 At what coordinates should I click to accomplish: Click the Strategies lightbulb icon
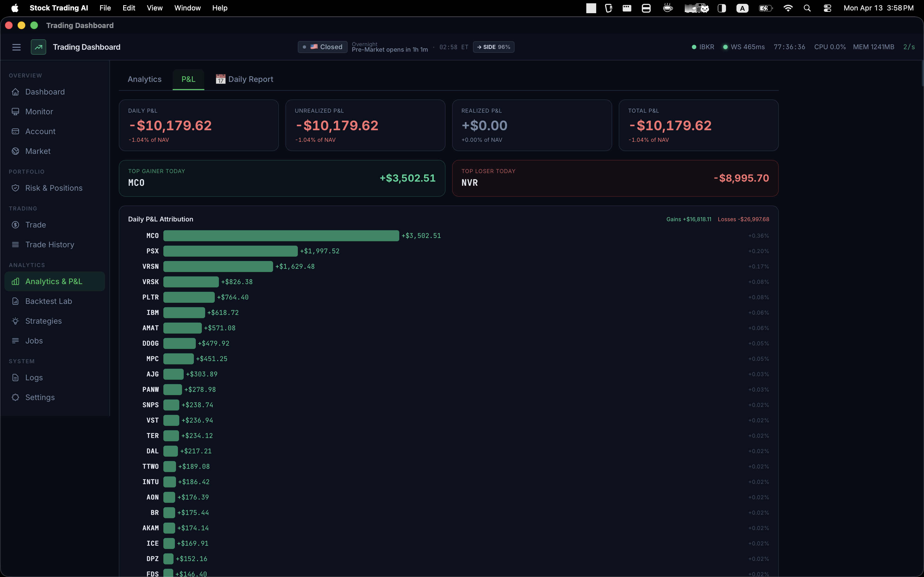point(15,321)
